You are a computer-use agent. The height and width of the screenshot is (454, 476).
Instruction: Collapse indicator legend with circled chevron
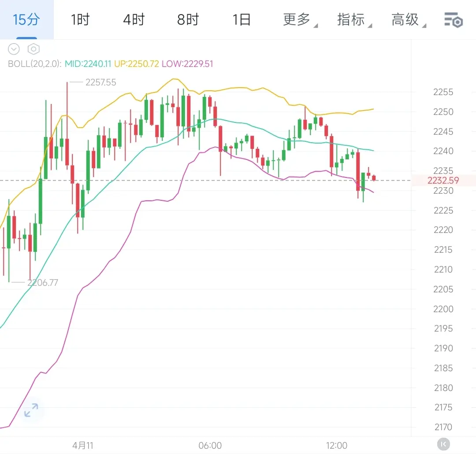click(x=14, y=49)
